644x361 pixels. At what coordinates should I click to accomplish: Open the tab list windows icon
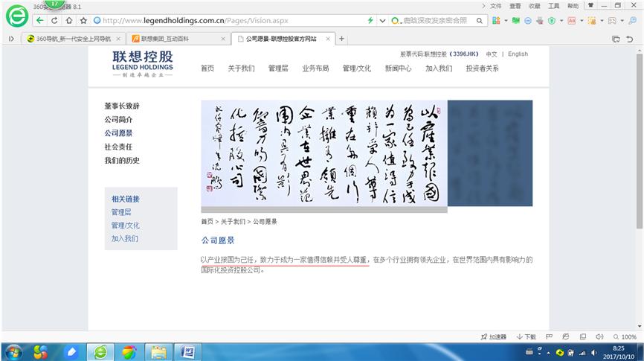tap(616, 39)
